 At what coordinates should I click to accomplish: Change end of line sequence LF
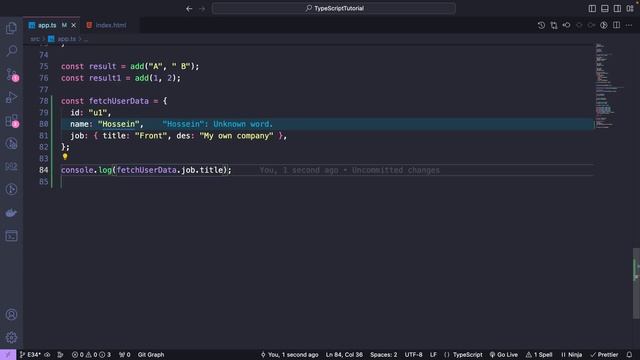pyautogui.click(x=433, y=355)
